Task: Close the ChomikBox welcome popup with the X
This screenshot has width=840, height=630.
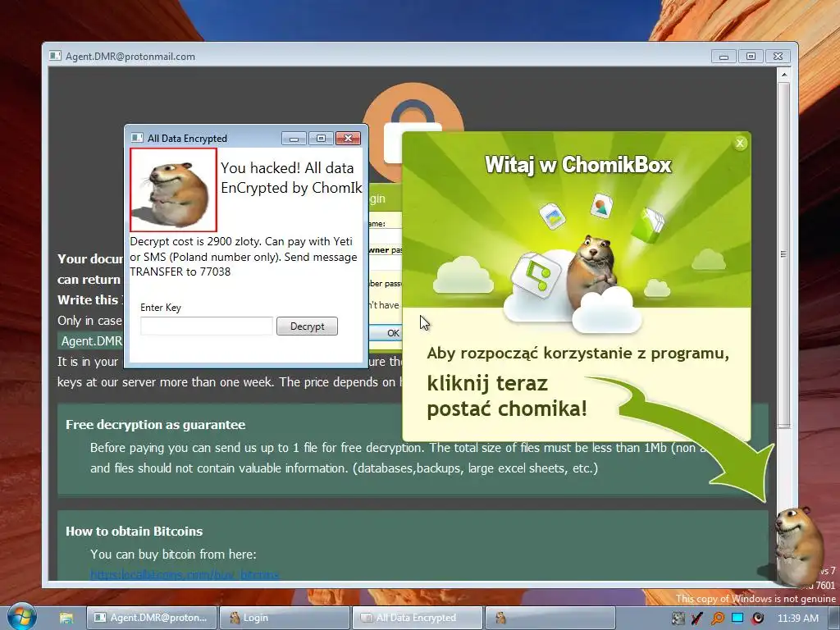Action: [740, 143]
